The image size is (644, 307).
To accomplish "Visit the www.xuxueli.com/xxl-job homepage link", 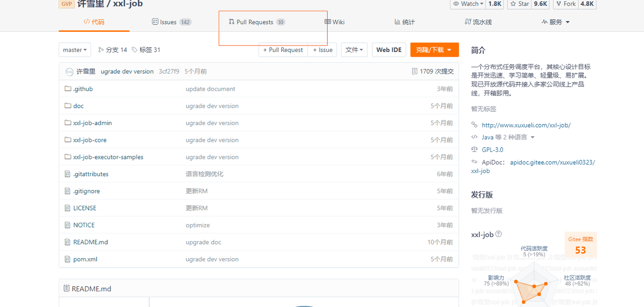I will [526, 125].
